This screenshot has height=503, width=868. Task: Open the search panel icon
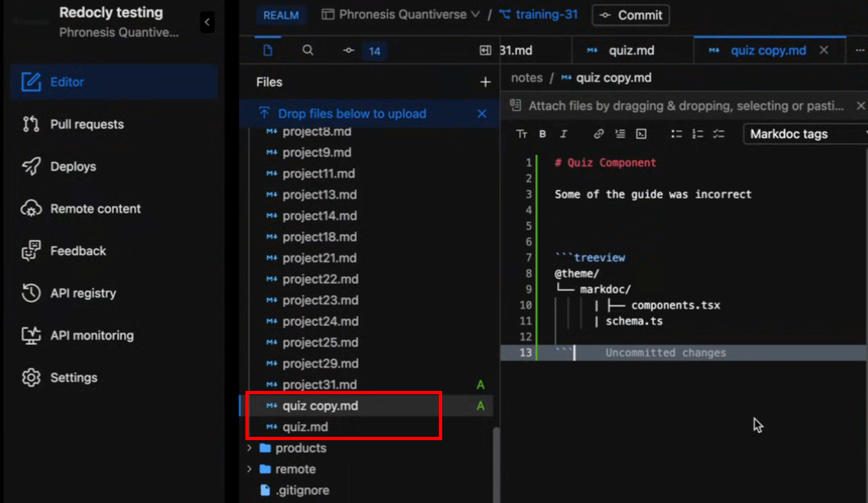click(x=308, y=50)
